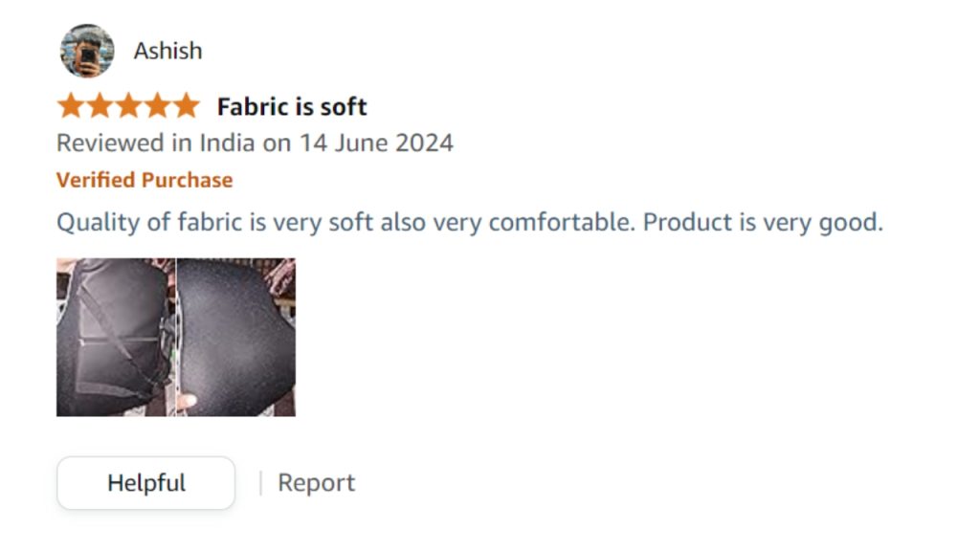Click the fifth and last rating star
The width and height of the screenshot is (980, 551).
[186, 105]
